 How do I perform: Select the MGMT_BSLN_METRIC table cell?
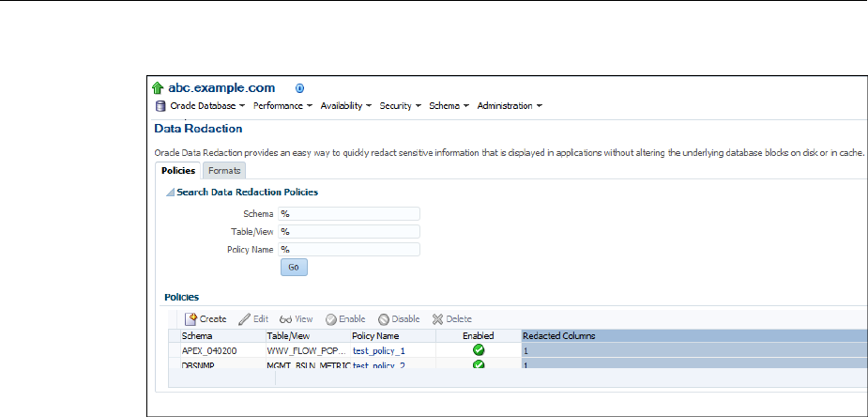pyautogui.click(x=309, y=365)
